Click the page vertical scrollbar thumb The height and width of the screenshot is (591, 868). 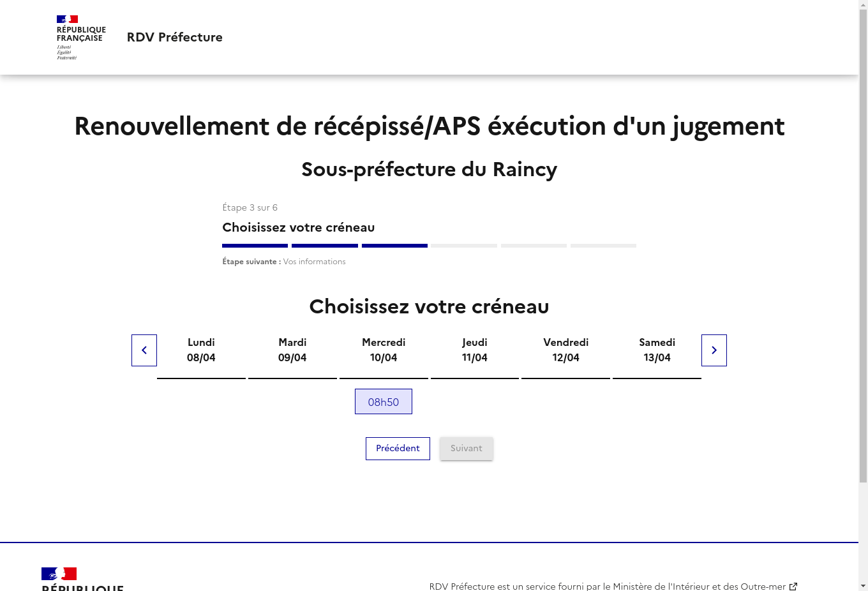tap(863, 246)
